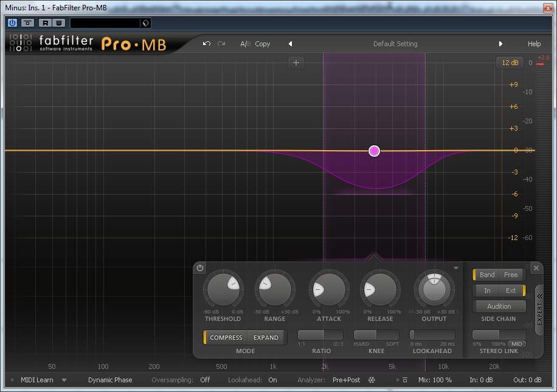Set side chain input to Ext
This screenshot has height=392, width=557.
click(511, 291)
